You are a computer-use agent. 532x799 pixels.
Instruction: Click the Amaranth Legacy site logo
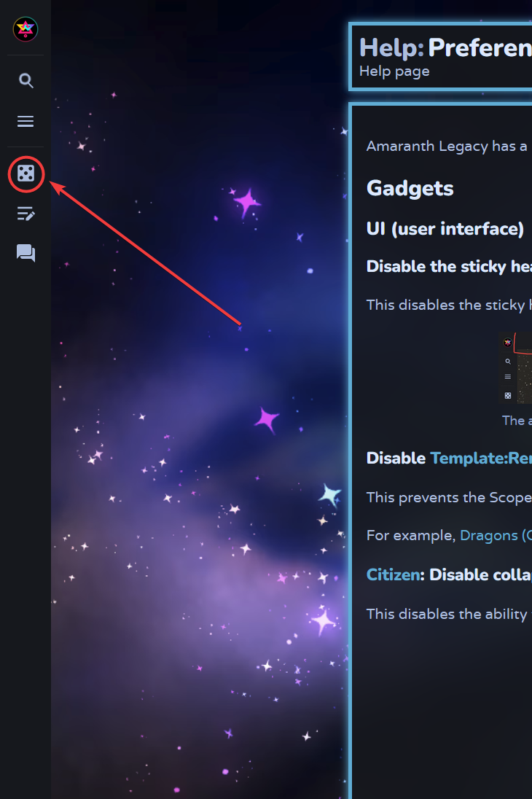point(26,29)
